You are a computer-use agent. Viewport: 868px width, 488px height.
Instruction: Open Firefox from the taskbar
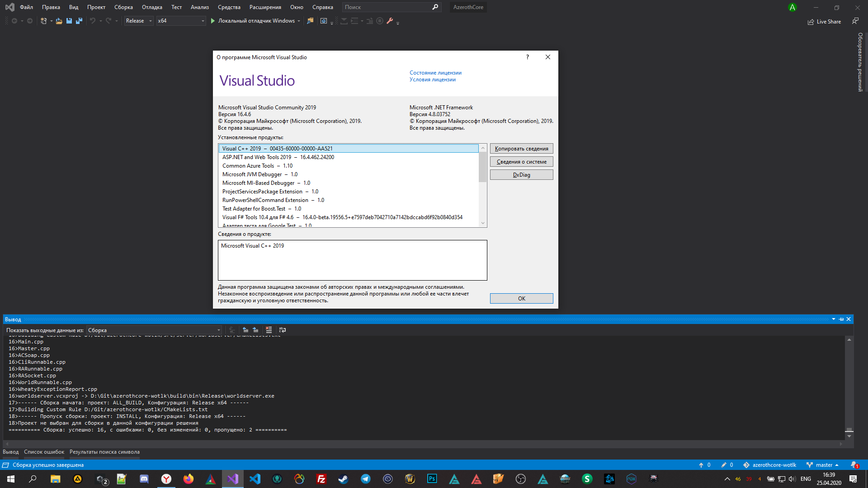coord(189,479)
